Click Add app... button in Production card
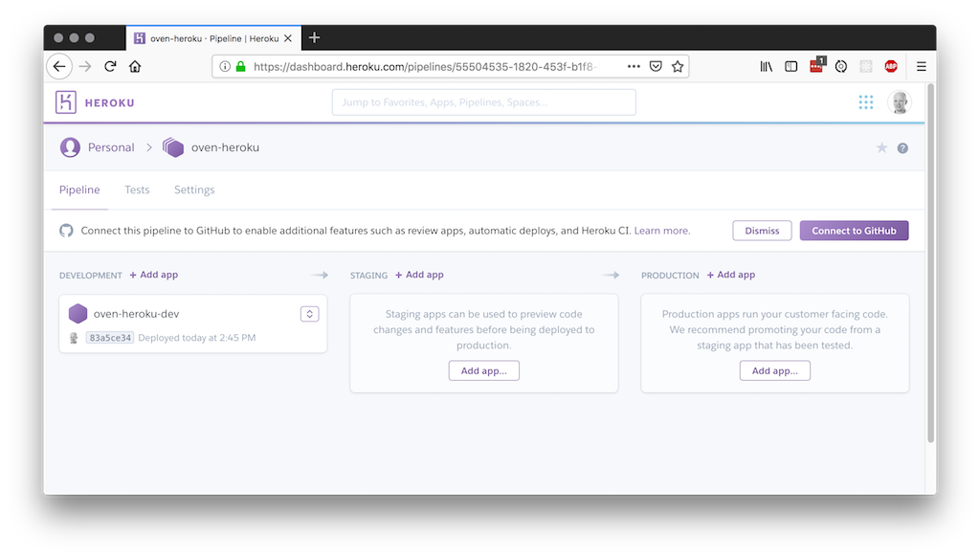Image resolution: width=980 pixels, height=557 pixels. [x=775, y=370]
